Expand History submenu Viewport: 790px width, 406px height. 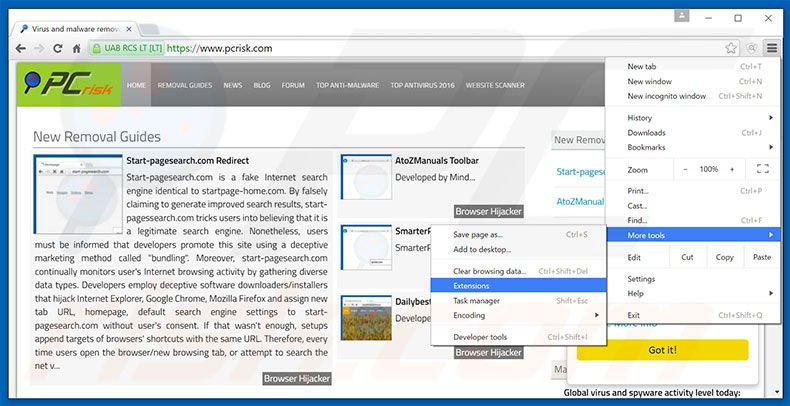pos(693,118)
